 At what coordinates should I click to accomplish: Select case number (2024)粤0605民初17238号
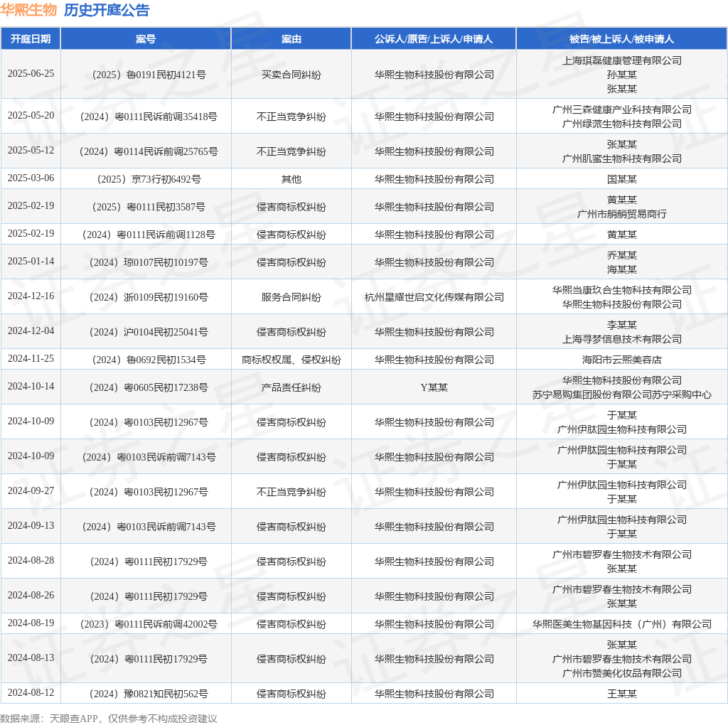point(146,387)
